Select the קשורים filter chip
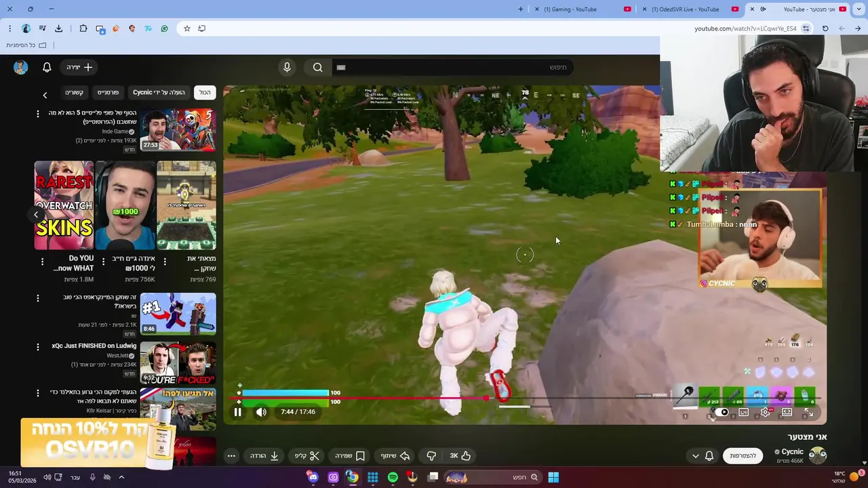This screenshot has height=488, width=868. tap(74, 92)
